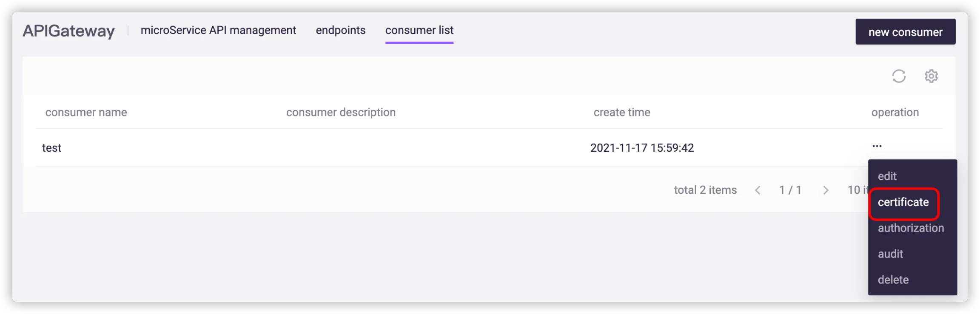
Task: Go to next page arrow
Action: coord(826,190)
